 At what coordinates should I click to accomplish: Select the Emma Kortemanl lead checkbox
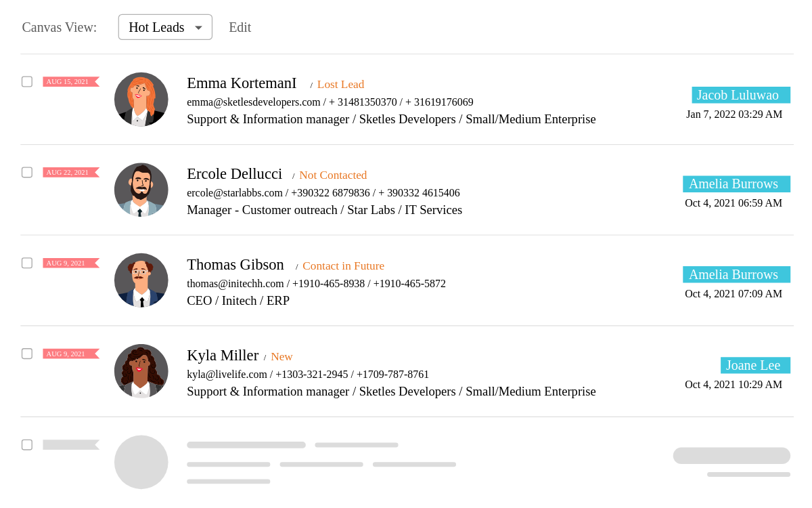coord(27,82)
